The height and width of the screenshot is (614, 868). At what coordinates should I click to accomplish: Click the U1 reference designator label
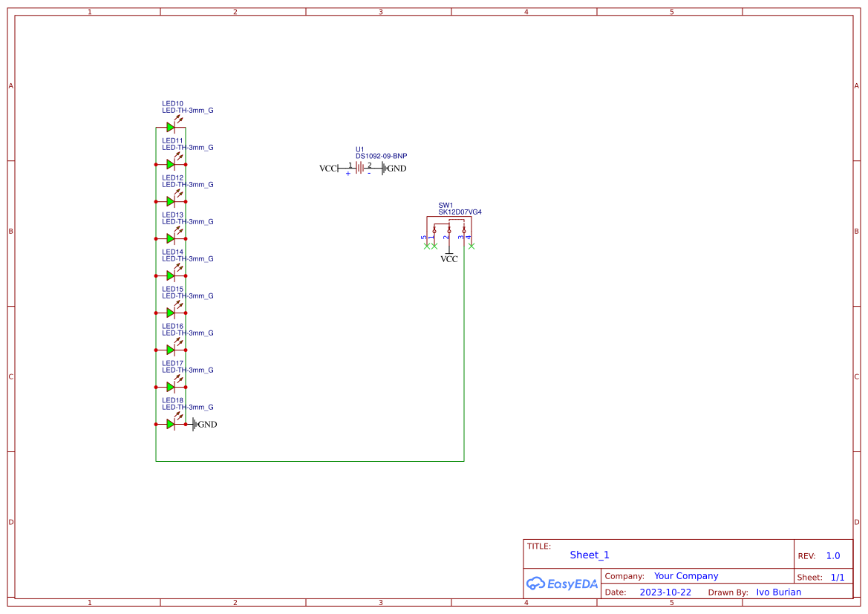(361, 149)
